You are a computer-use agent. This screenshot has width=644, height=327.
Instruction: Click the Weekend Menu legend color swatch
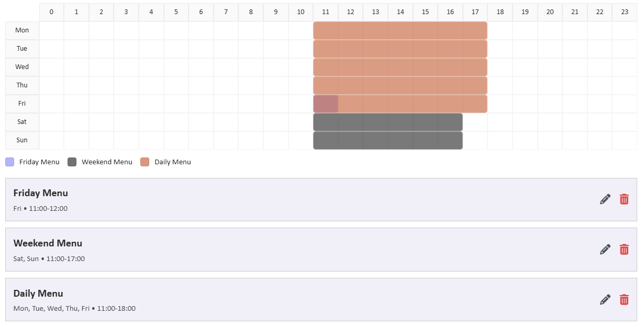click(x=72, y=162)
